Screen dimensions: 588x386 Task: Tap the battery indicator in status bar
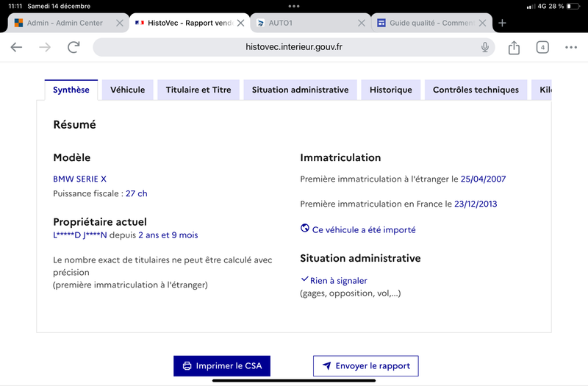pyautogui.click(x=573, y=6)
